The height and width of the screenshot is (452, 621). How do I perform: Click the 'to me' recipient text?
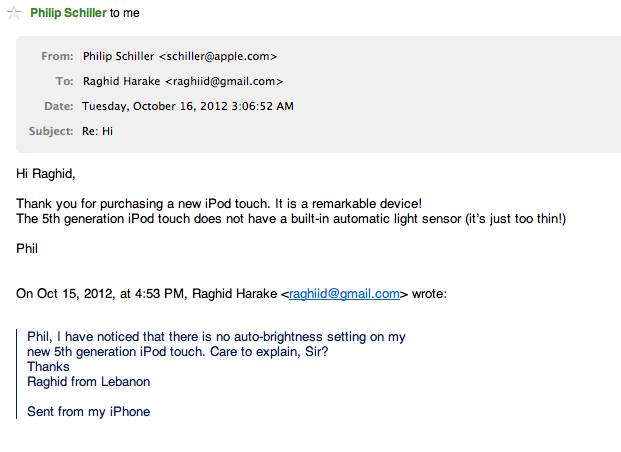pyautogui.click(x=124, y=13)
